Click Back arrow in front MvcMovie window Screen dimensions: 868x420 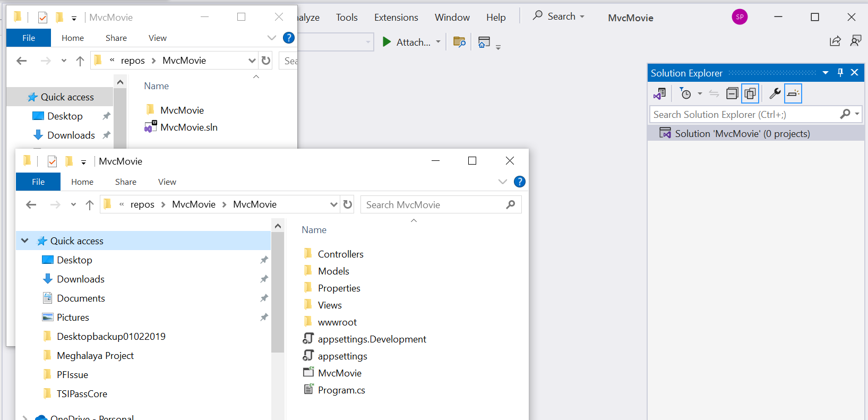coord(31,204)
